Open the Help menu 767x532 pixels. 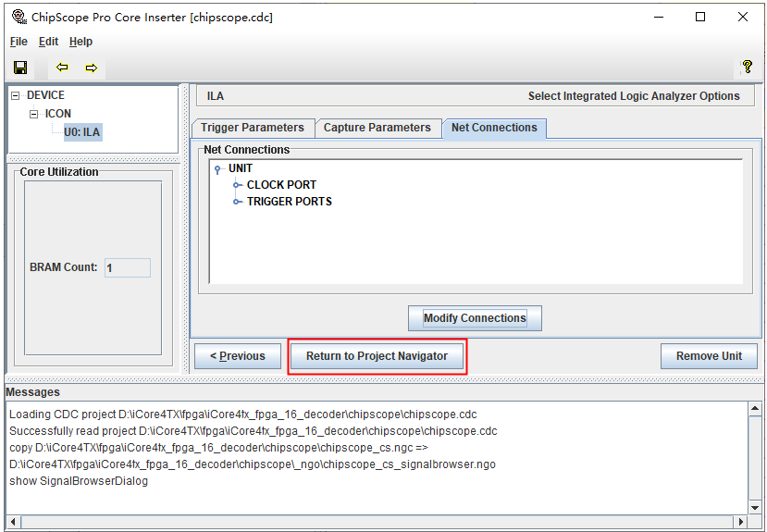pyautogui.click(x=80, y=42)
